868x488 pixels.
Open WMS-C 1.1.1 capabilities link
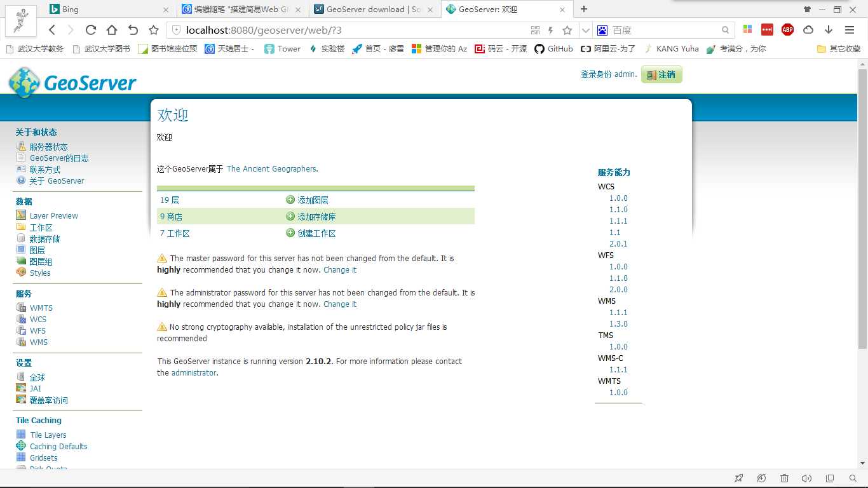pyautogui.click(x=618, y=370)
